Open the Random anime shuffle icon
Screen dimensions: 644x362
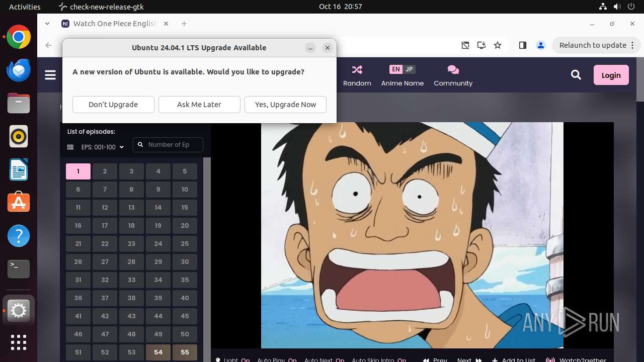[357, 69]
